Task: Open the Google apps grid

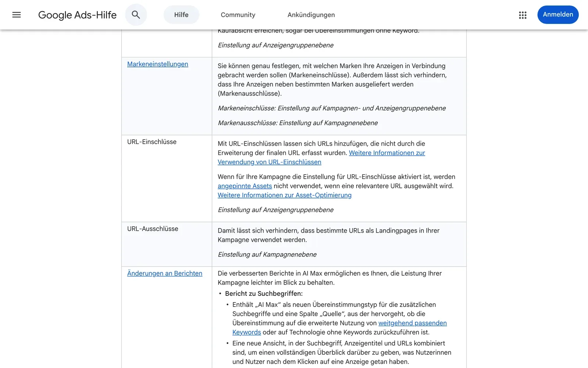Action: 523,15
